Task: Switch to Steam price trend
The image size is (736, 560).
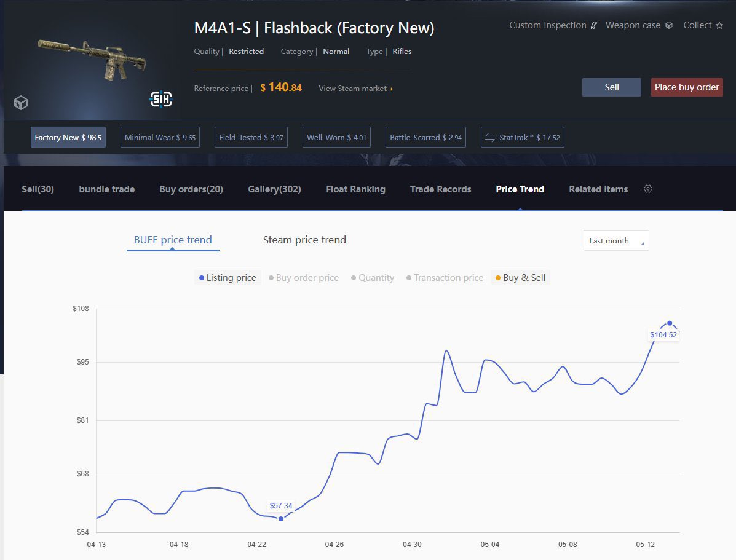Action: 304,240
